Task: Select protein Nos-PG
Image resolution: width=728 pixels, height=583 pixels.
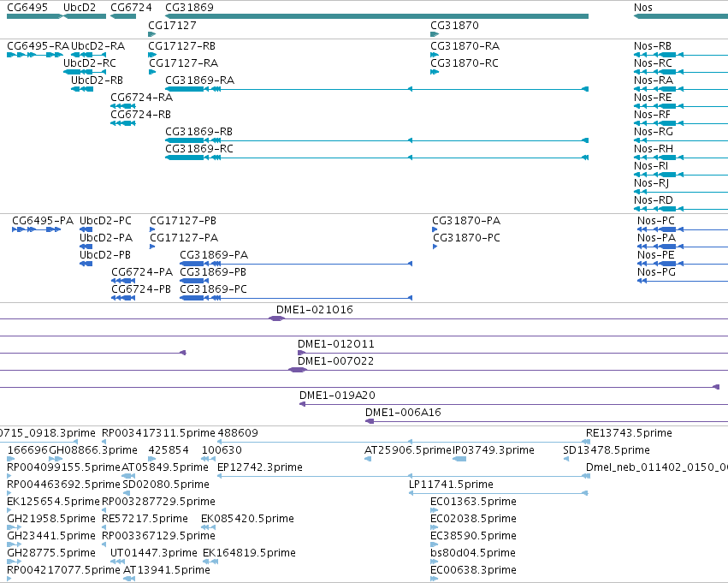Action: [656, 272]
